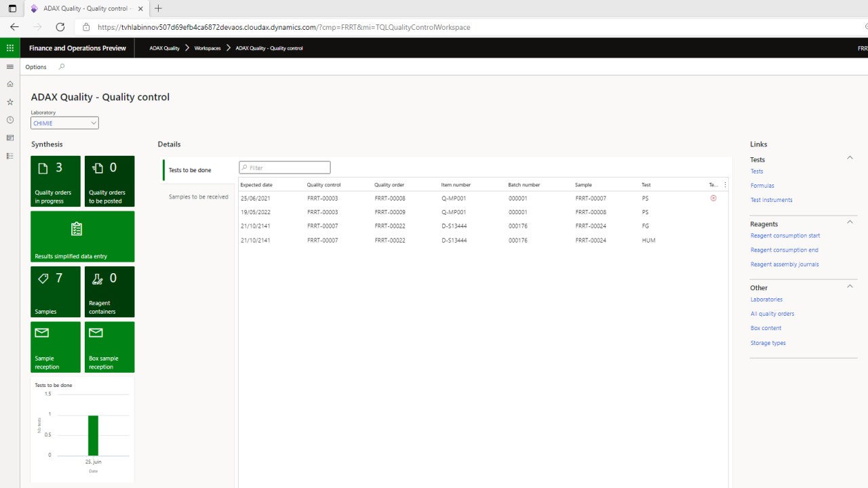
Task: Click Workspaces in breadcrumb
Action: pyautogui.click(x=208, y=48)
